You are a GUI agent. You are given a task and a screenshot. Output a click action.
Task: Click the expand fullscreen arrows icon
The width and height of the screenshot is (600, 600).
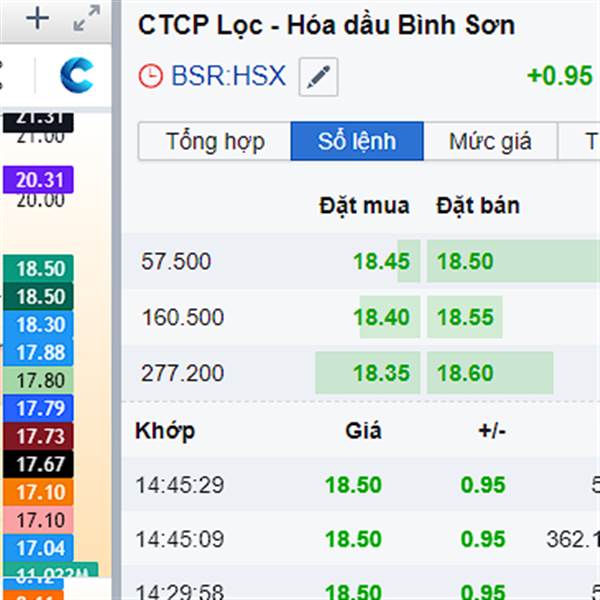(x=87, y=18)
